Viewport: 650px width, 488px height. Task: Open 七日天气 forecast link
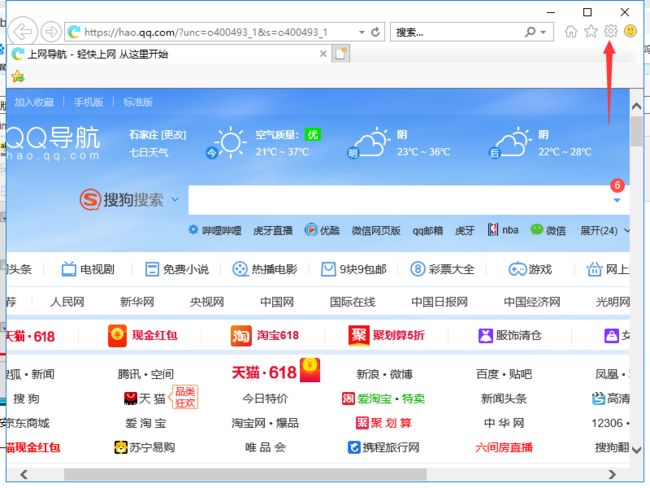[148, 153]
